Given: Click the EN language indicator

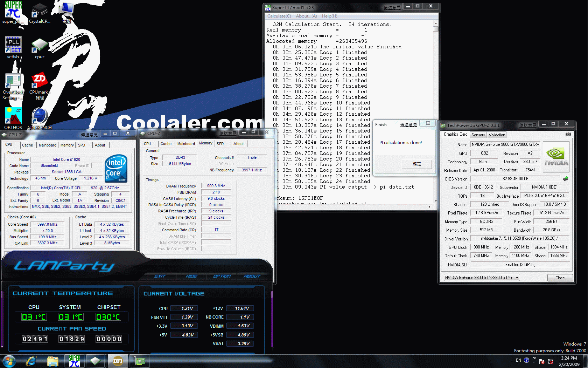Looking at the screenshot, I should pos(518,360).
